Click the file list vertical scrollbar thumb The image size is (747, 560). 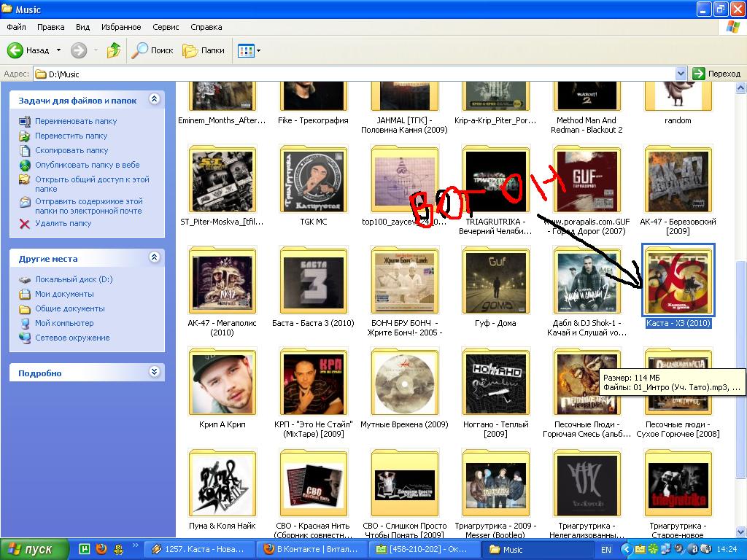[x=741, y=369]
